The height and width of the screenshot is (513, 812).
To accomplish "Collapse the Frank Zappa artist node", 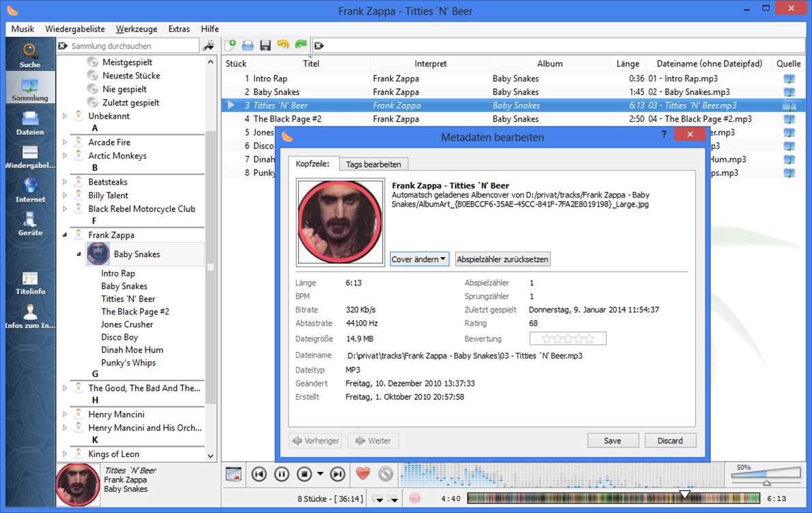I will click(65, 235).
